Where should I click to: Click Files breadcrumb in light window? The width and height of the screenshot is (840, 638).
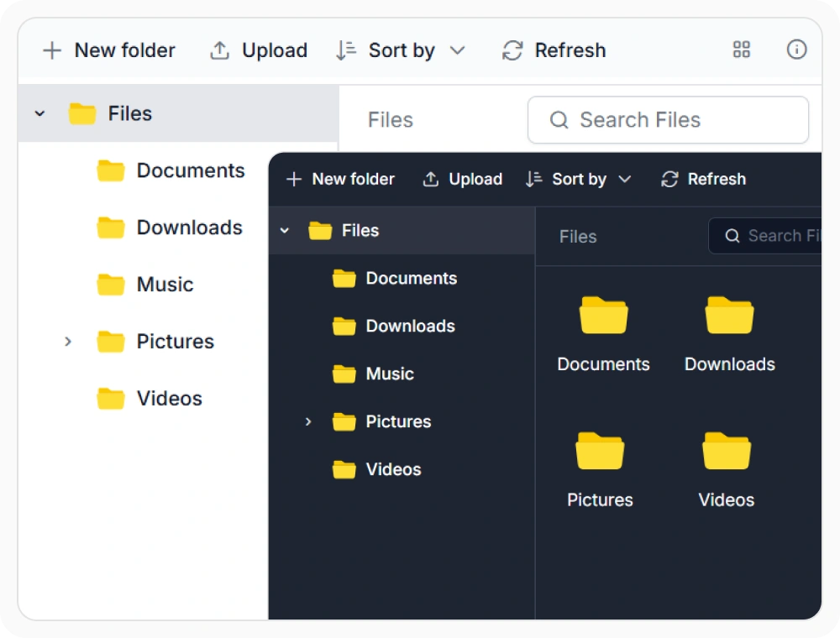pyautogui.click(x=391, y=120)
